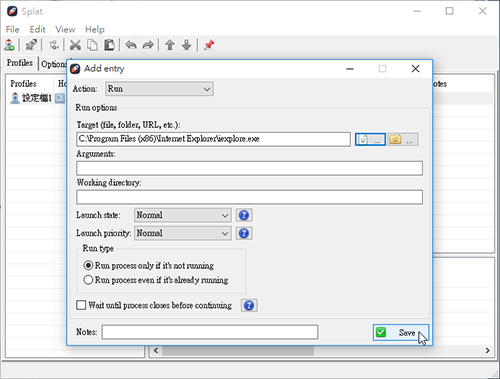500x379 pixels.
Task: Click the entry icon in the row next to 設定檔1
Action: (x=60, y=98)
